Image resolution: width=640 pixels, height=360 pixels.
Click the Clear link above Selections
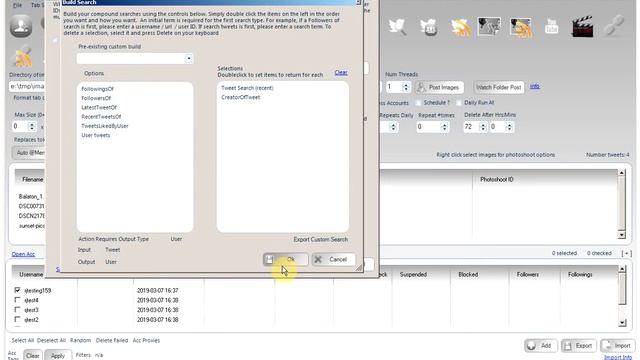[x=341, y=73]
